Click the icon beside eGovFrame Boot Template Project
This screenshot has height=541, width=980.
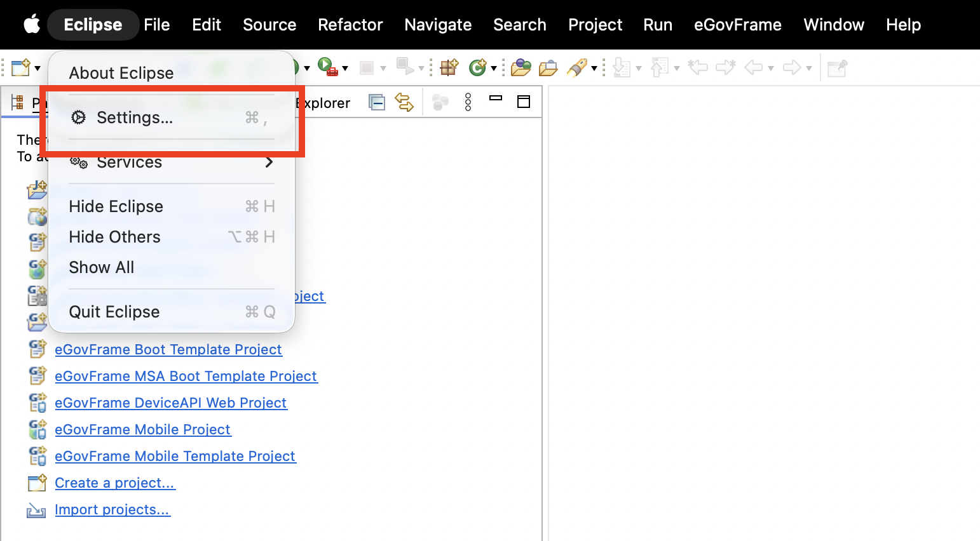[x=37, y=349]
